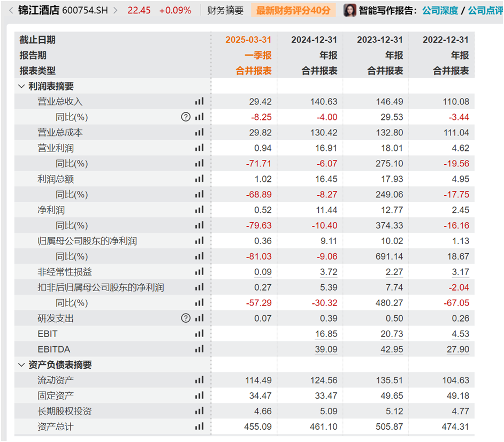Image resolution: width=504 pixels, height=442 pixels.
Task: Click underlined 非经常性损益 value 0.09
Action: (263, 272)
